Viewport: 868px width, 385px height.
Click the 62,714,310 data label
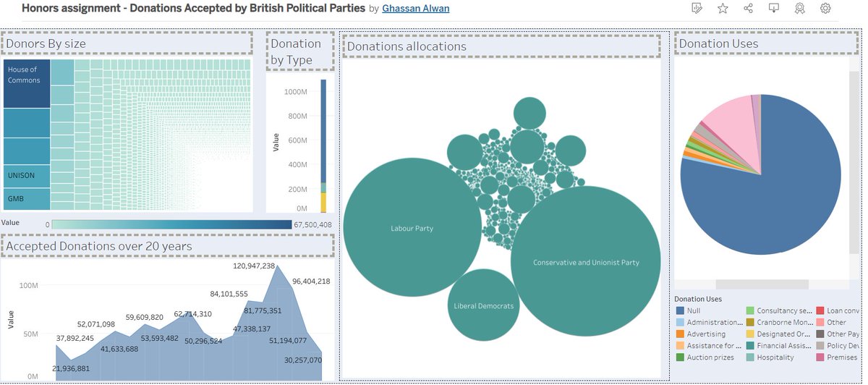coord(193,314)
